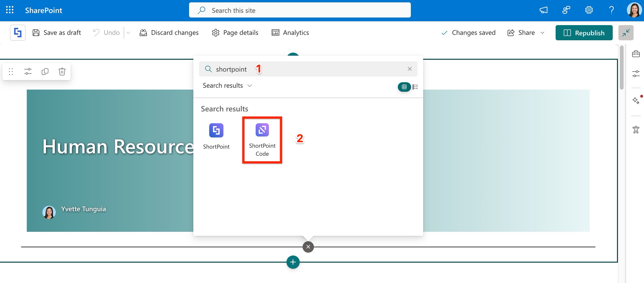Collapse the editing pane toggle button
The width and height of the screenshot is (644, 283).
(626, 33)
